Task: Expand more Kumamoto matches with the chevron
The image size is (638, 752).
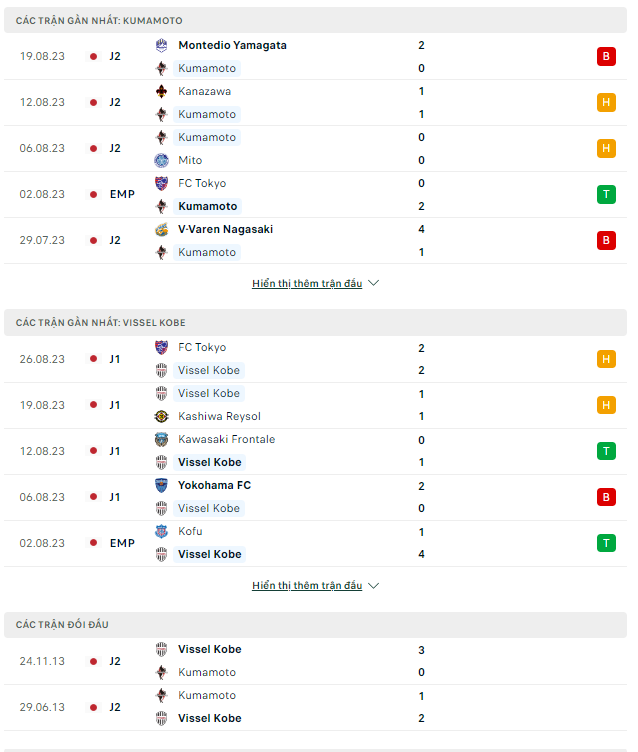Action: [374, 283]
